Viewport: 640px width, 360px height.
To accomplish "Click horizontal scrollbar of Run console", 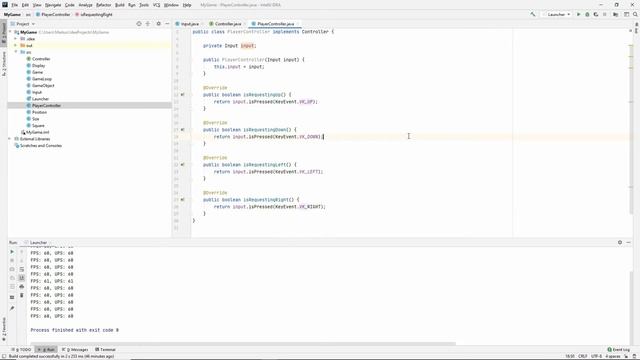I will pyautogui.click(x=243, y=344).
